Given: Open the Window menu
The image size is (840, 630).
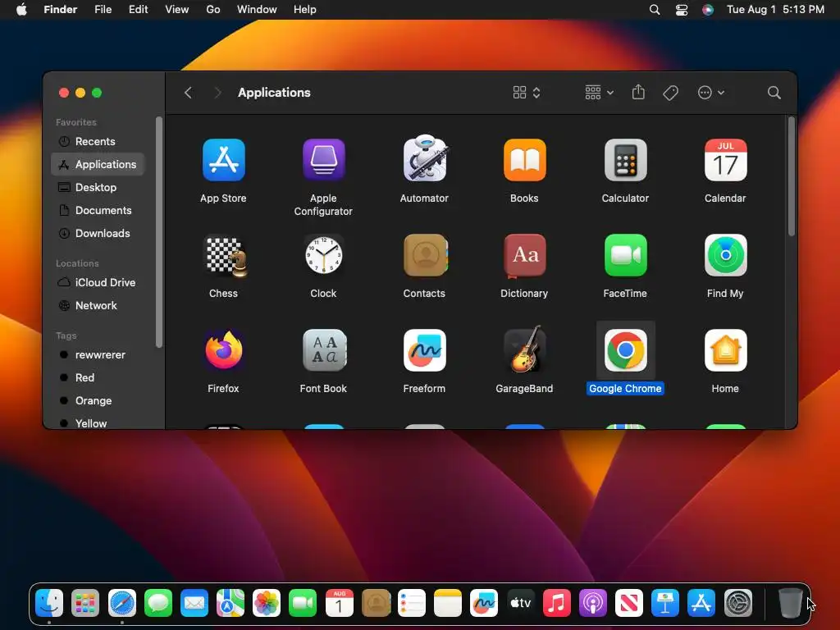Looking at the screenshot, I should 257,10.
